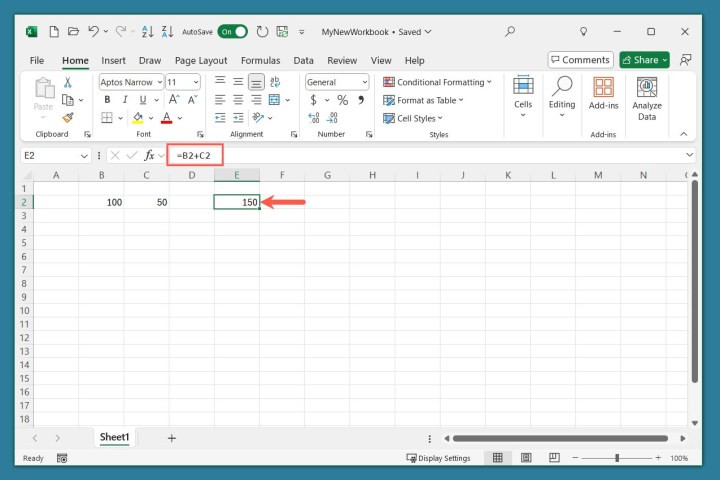Click the Insert Function fx icon
Viewport: 720px width, 480px height.
click(x=150, y=155)
